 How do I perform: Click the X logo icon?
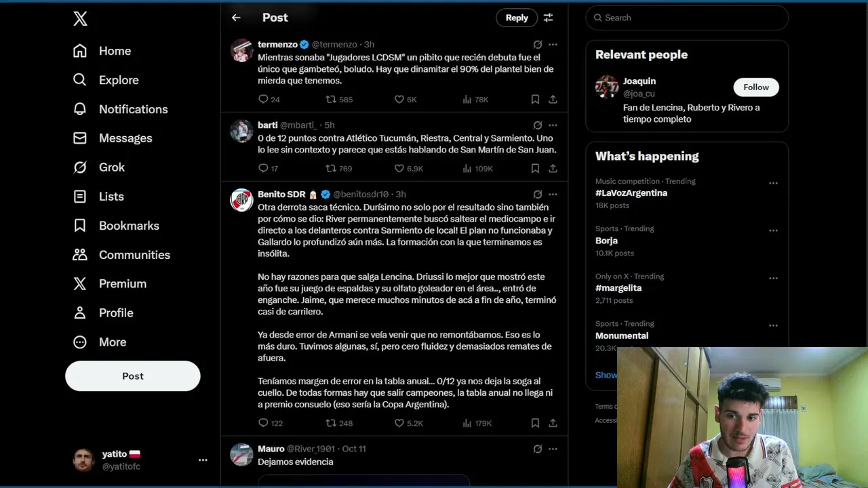[80, 18]
